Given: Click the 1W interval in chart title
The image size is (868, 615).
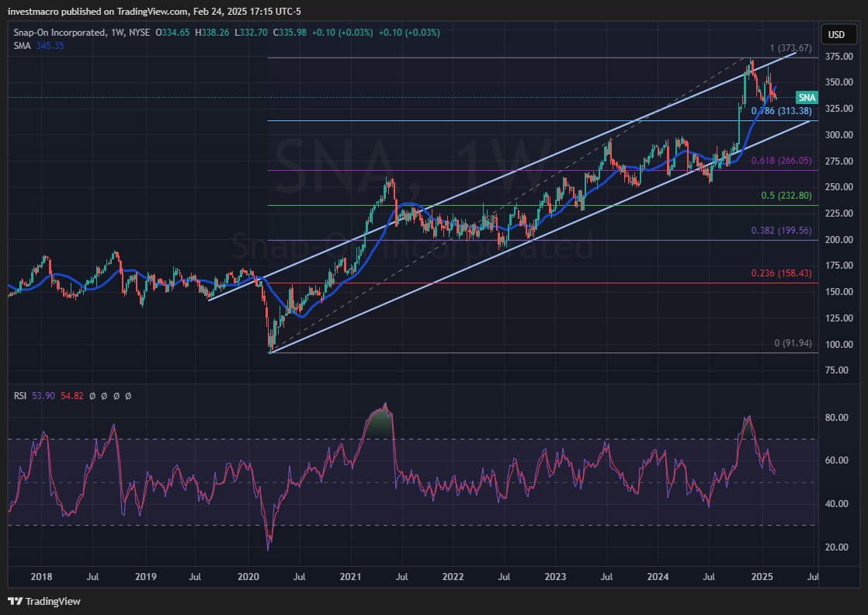Looking at the screenshot, I should (118, 33).
